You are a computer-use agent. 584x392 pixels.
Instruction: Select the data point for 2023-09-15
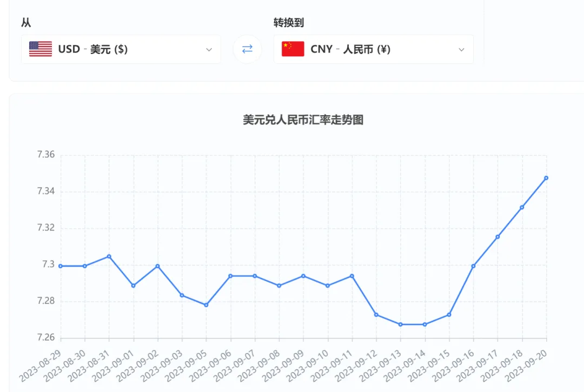click(449, 315)
